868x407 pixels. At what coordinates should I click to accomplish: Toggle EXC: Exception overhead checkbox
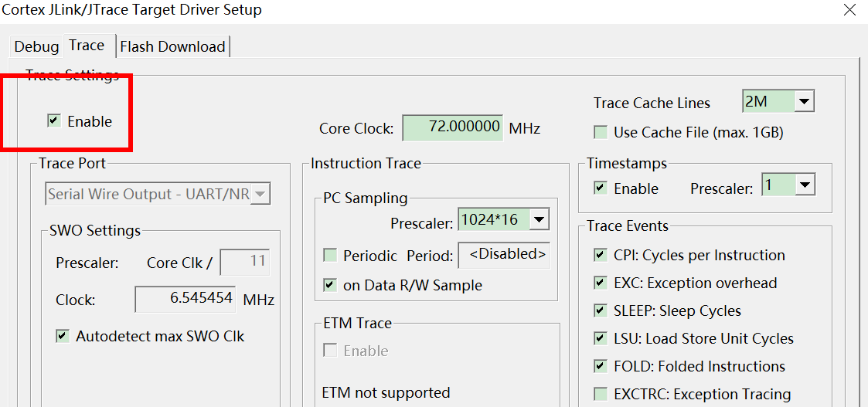(x=600, y=283)
